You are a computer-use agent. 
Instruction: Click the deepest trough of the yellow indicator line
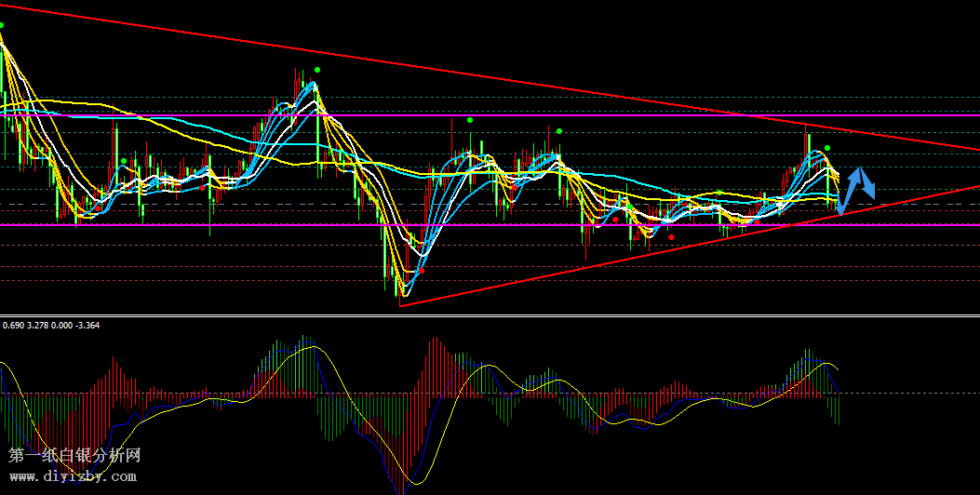pos(415,482)
